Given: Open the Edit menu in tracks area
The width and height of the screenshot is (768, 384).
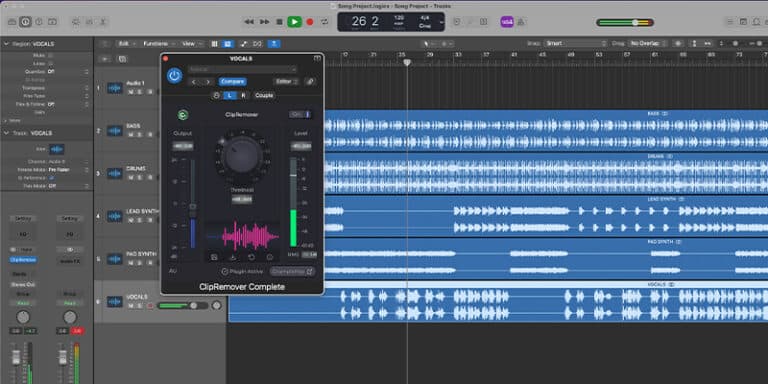Looking at the screenshot, I should pyautogui.click(x=125, y=44).
